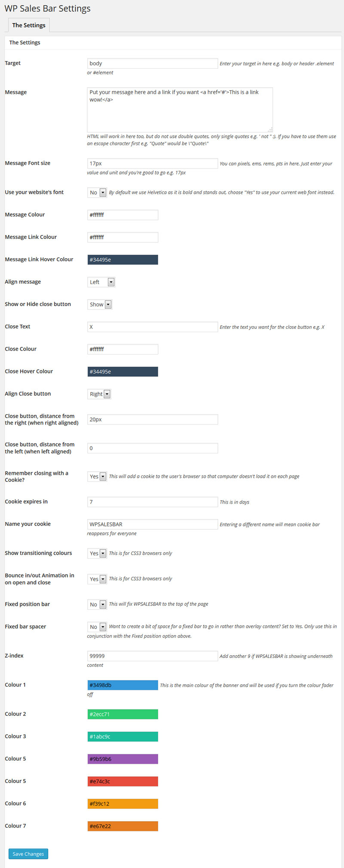Open the Fixed position bar dropdown
Viewport: 344px width, 868px height.
[97, 605]
